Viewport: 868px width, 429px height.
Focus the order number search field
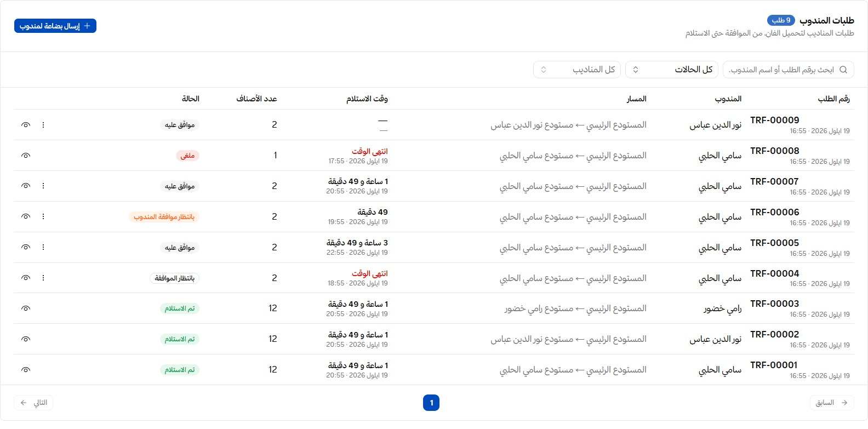789,70
